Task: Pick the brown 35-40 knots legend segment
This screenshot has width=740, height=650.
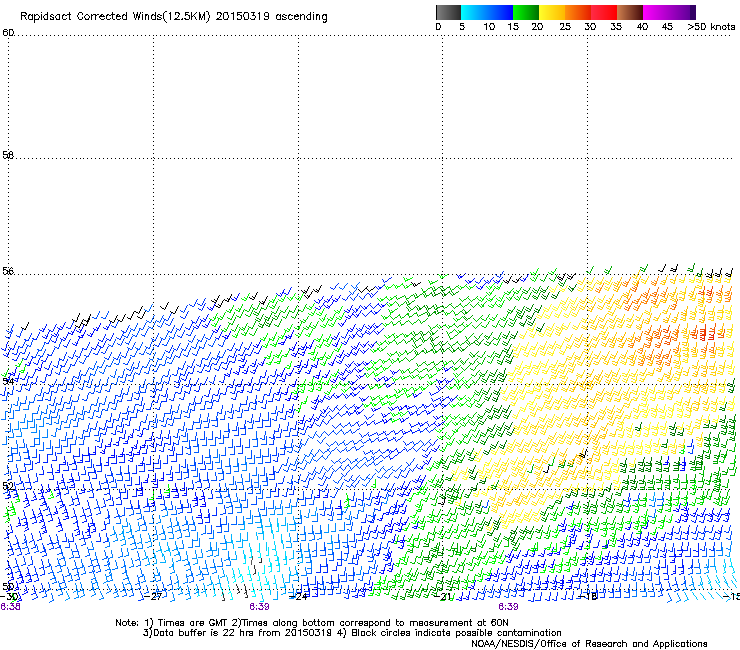Action: click(x=630, y=12)
